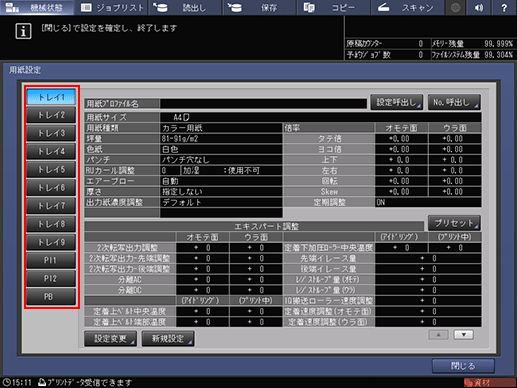Select トレイ2 tray button
517x388 pixels.
(51, 115)
